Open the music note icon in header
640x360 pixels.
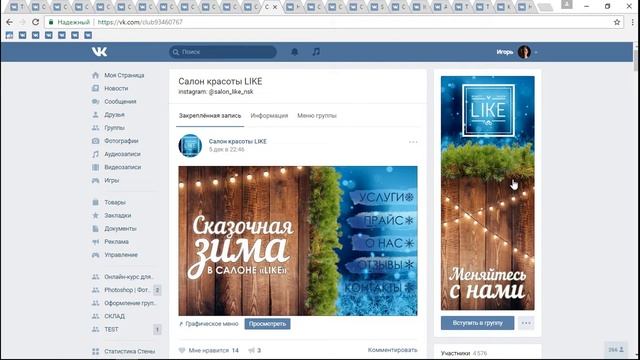(x=316, y=52)
